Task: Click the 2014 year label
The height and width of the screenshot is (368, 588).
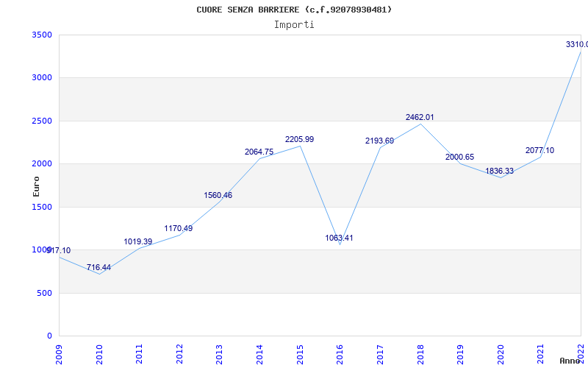Action: tap(259, 354)
